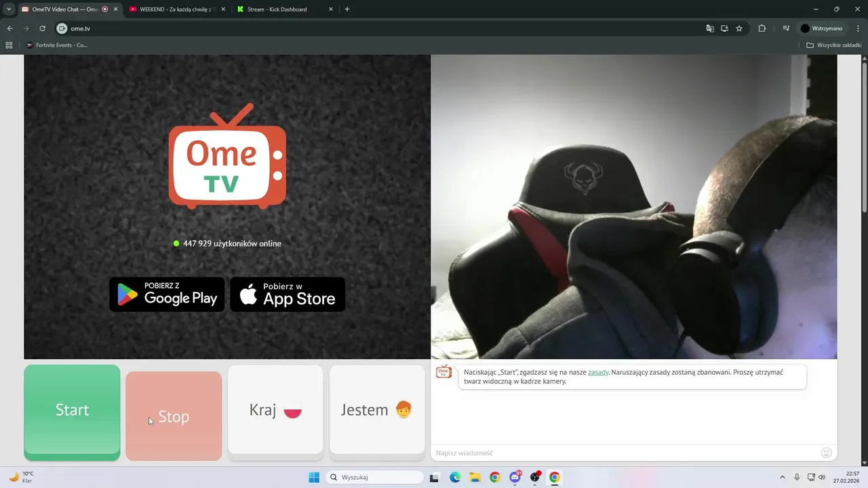
Task: Open the emoji picker in chat
Action: coord(826,452)
